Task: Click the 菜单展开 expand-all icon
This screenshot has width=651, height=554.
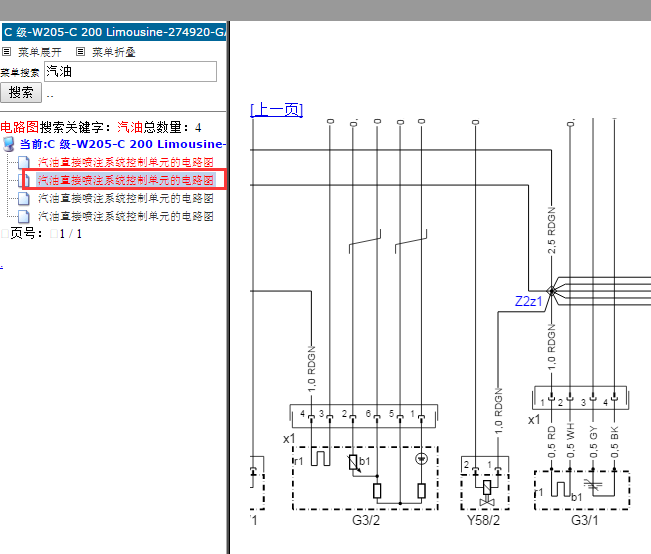Action: tap(6, 52)
